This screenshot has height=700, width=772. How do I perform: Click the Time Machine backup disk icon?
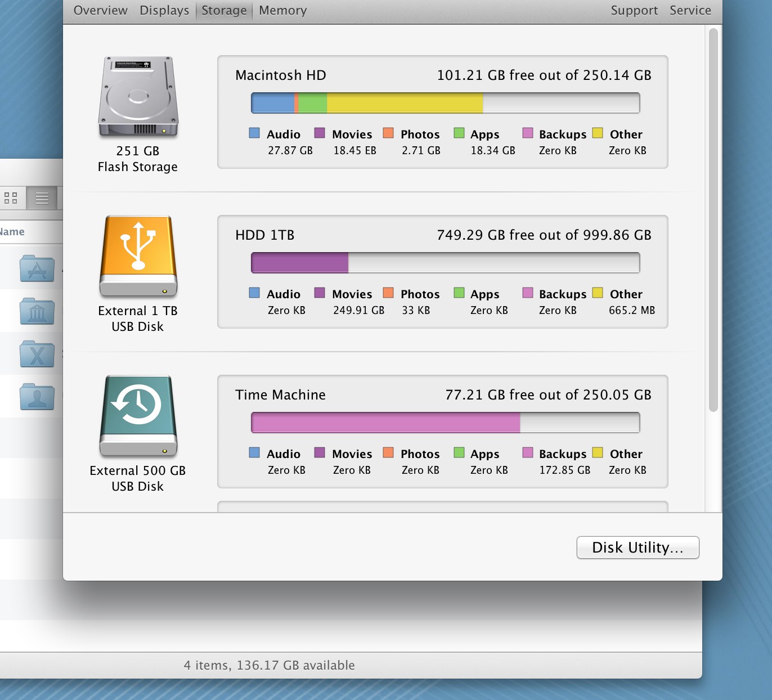click(x=138, y=416)
